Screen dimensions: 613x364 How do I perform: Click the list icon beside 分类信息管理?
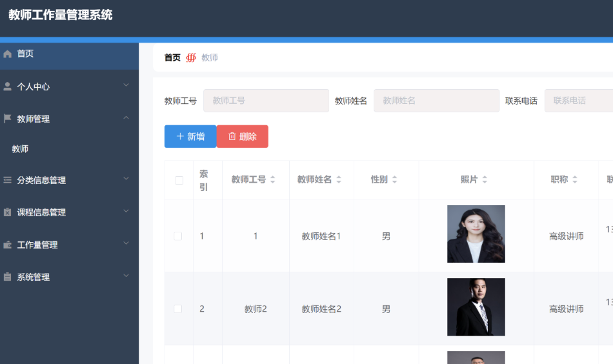[8, 180]
